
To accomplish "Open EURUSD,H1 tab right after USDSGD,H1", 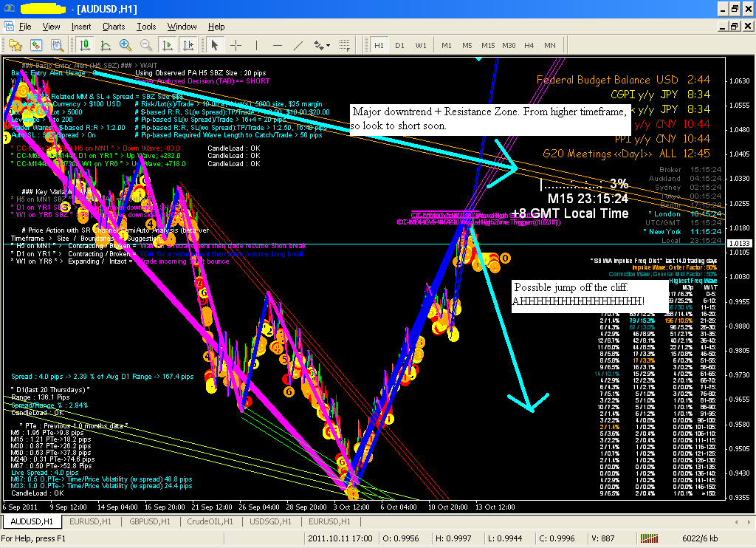I will tap(329, 521).
